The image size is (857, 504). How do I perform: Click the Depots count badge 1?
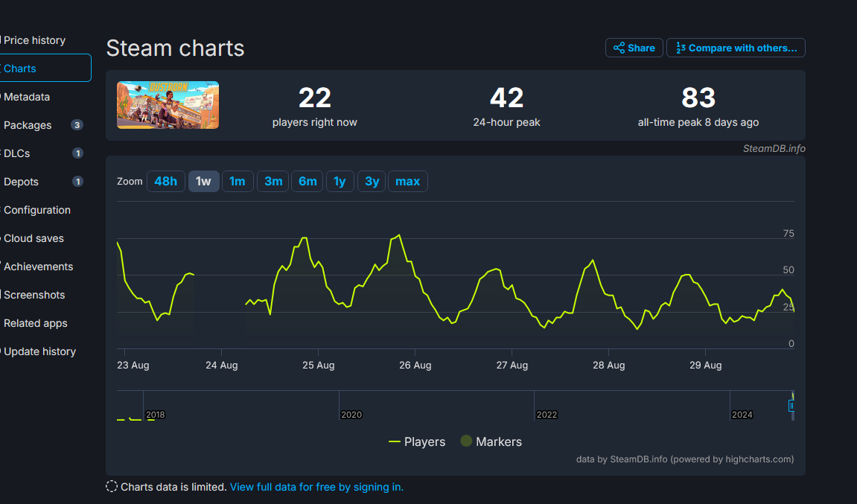tap(77, 182)
